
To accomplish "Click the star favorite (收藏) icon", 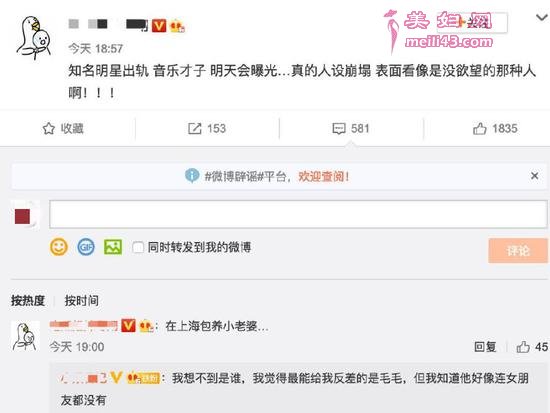I will [49, 128].
